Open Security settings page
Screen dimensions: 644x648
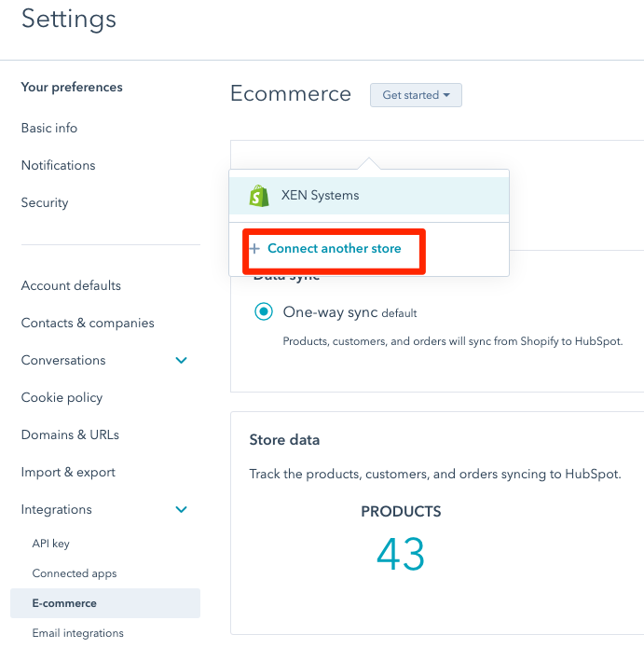tap(45, 202)
